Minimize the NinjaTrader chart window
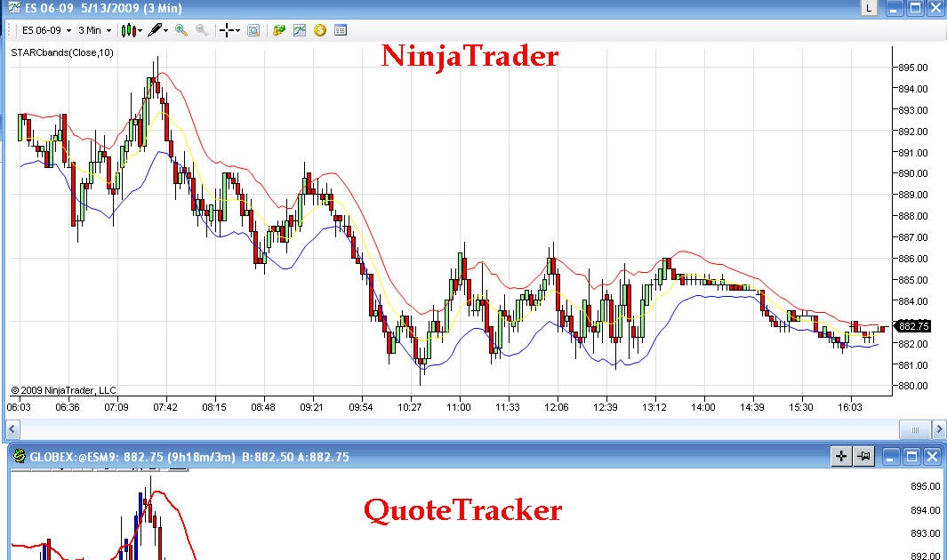This screenshot has height=560, width=947. (895, 9)
